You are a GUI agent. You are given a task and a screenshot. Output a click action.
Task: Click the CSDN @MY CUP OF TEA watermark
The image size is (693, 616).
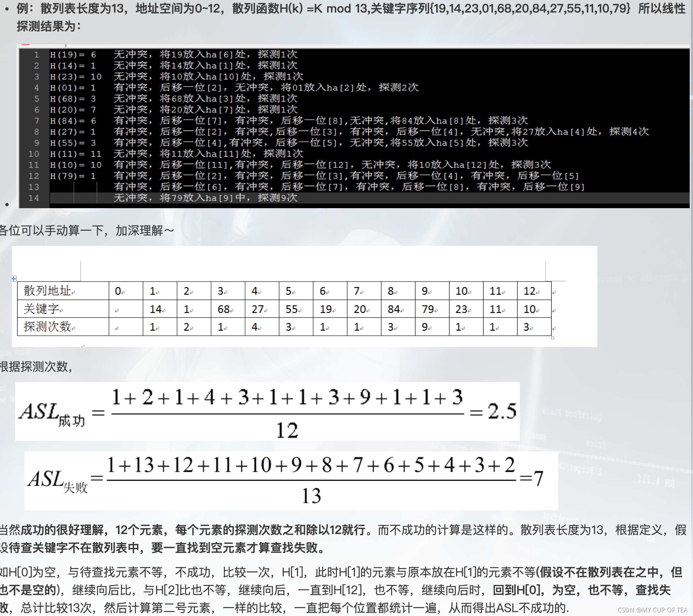click(652, 610)
